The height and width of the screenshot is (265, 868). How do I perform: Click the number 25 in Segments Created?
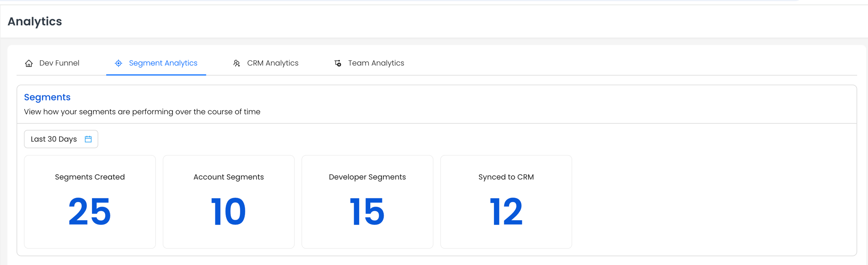coord(90,212)
